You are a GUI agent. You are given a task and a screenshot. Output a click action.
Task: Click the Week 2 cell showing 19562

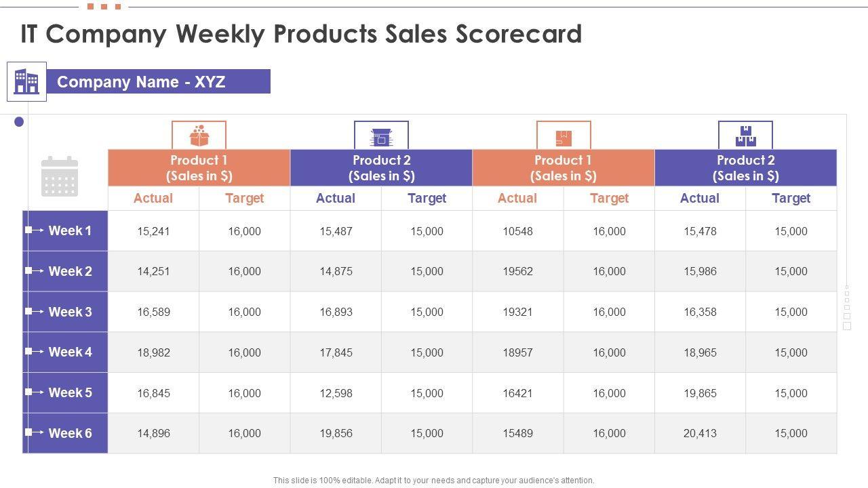tap(517, 271)
